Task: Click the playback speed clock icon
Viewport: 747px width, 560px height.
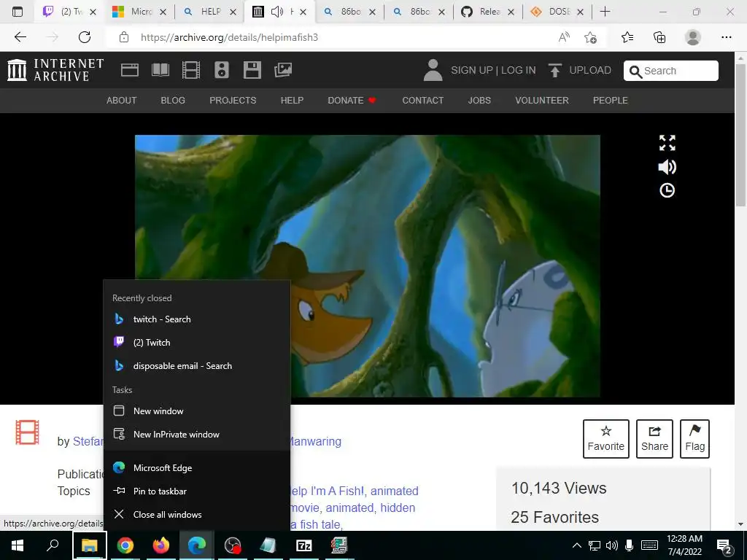Action: (x=667, y=190)
